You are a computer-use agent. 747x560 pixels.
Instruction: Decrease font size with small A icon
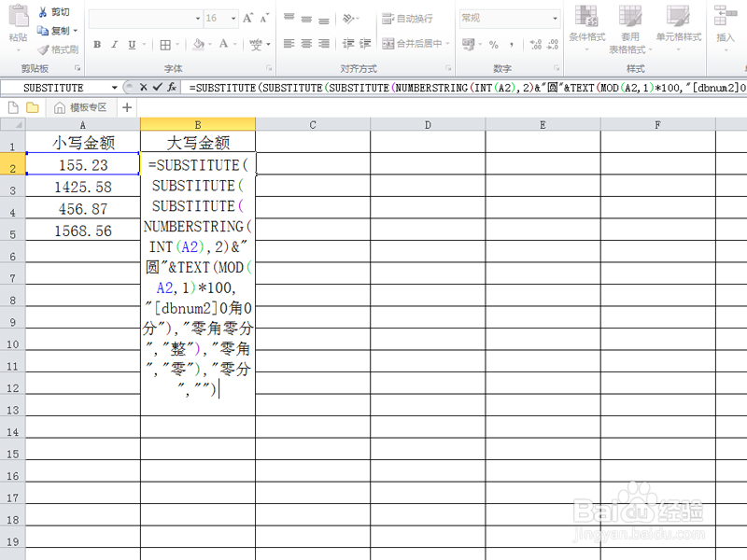tap(264, 18)
